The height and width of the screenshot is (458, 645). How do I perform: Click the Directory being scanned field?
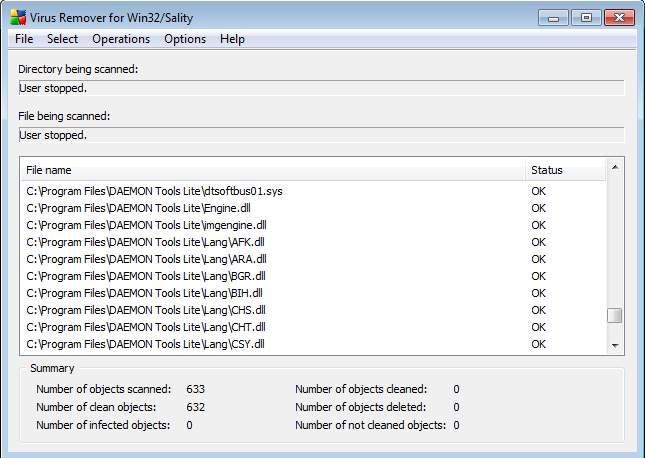(x=321, y=88)
